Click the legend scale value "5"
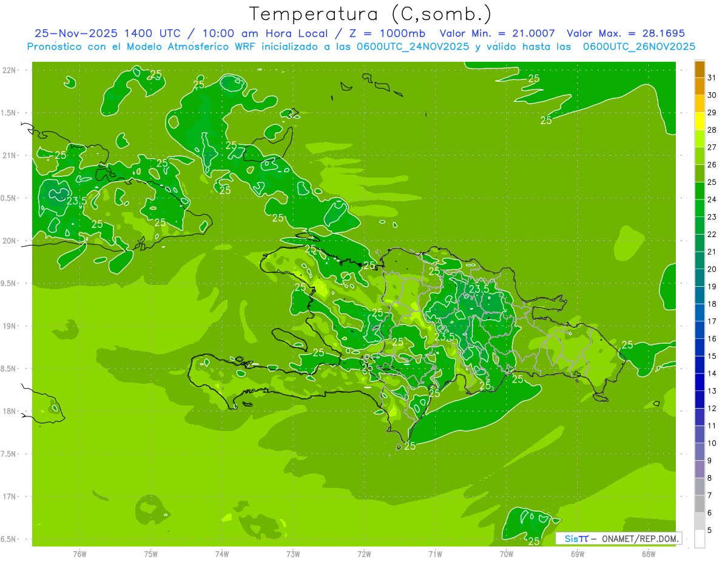 710,530
